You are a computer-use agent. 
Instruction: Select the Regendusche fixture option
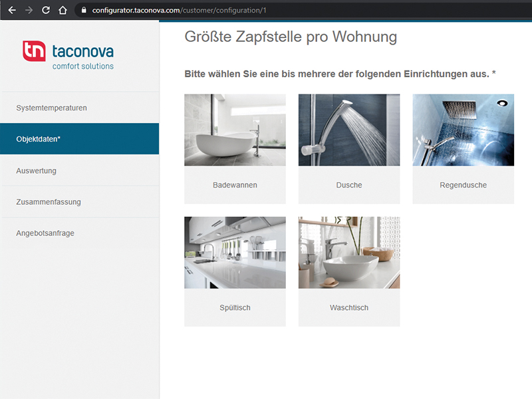click(463, 148)
